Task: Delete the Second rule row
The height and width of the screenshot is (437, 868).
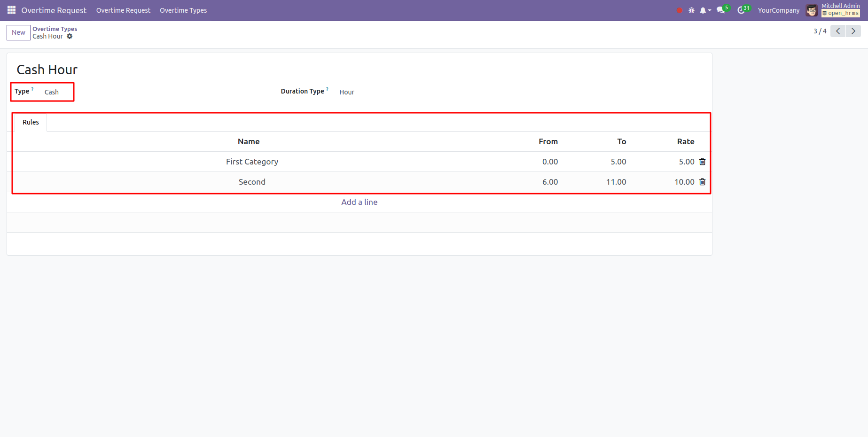Action: 702,182
